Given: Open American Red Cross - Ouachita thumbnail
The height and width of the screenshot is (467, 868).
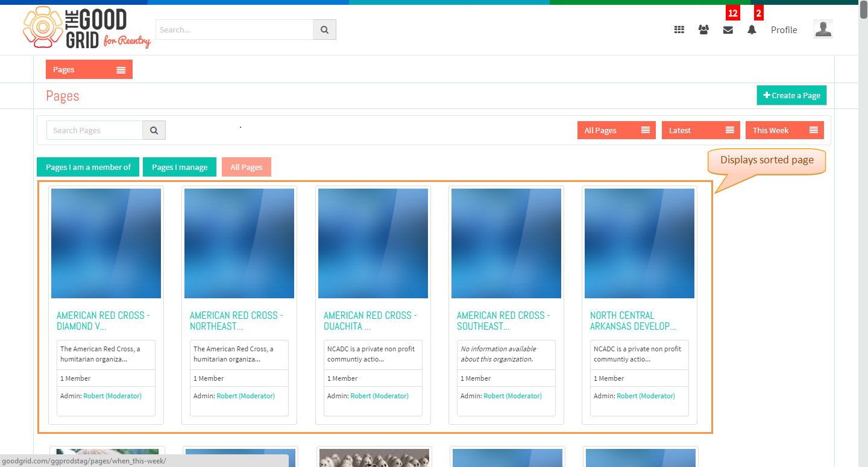Looking at the screenshot, I should pos(373,243).
